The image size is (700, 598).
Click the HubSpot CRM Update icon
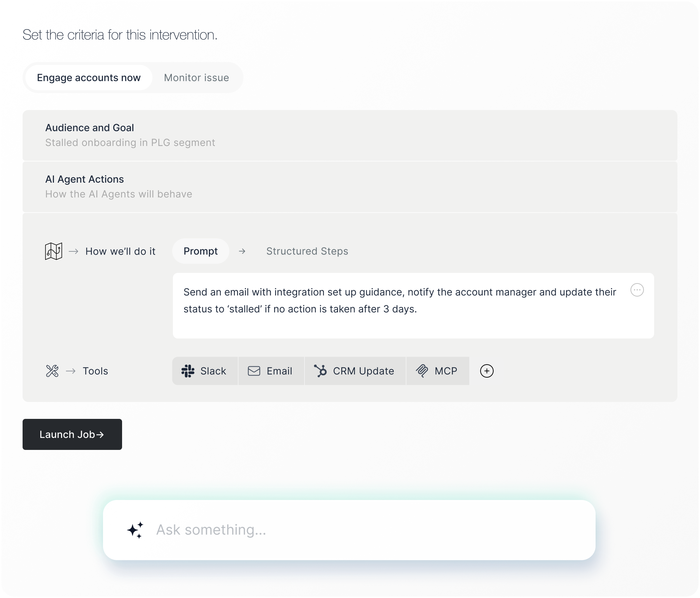320,371
